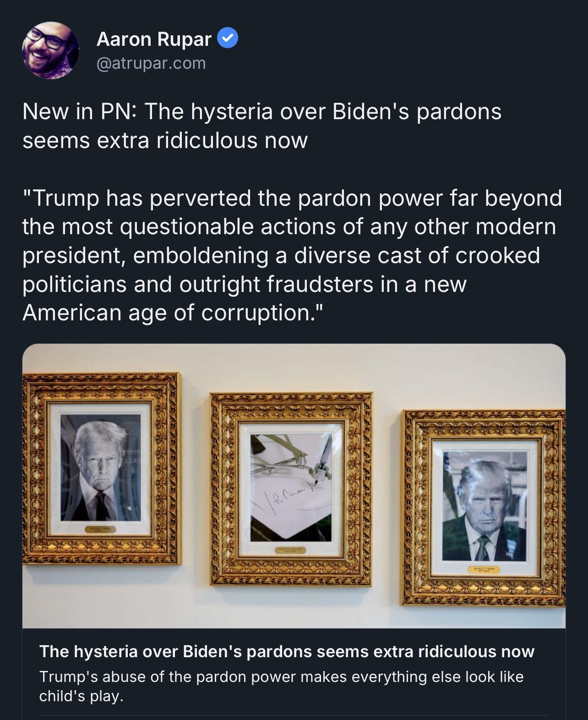Open the @atrupar.com handle

pos(151,63)
